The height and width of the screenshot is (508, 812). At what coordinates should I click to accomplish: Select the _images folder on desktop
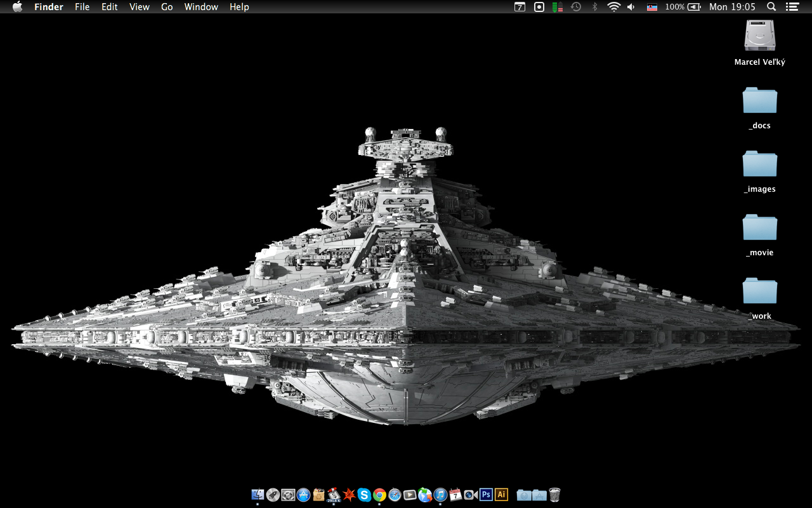point(759,164)
